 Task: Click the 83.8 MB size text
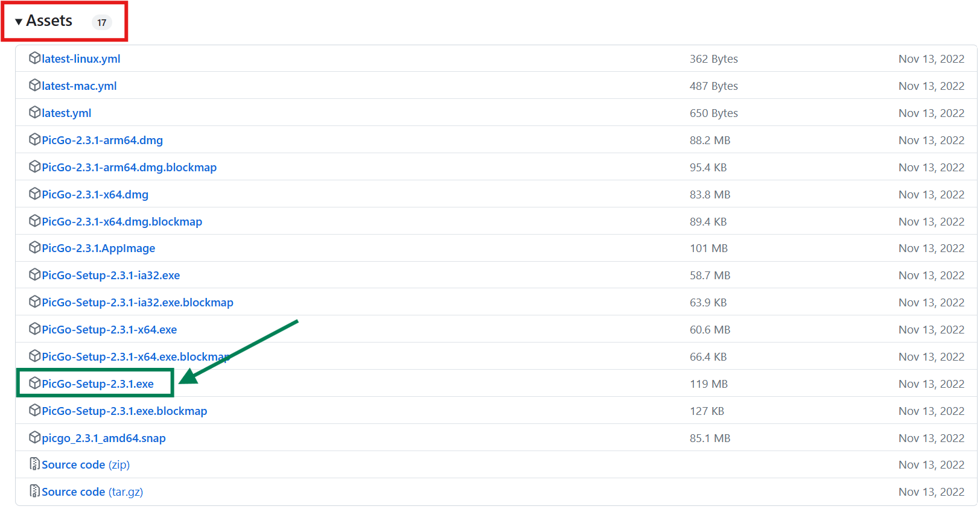710,194
